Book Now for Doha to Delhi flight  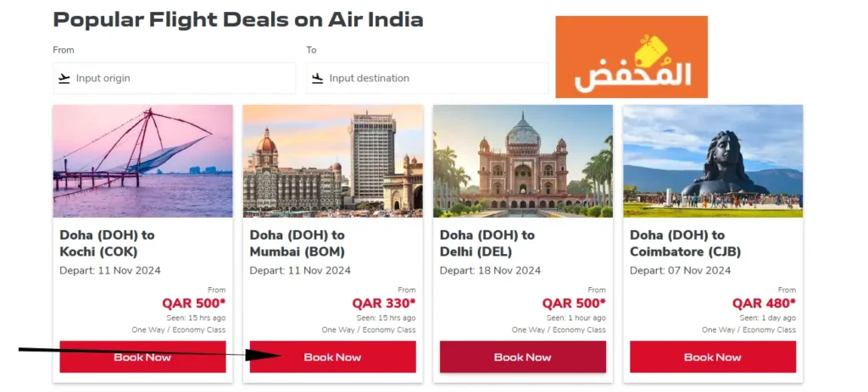522,356
